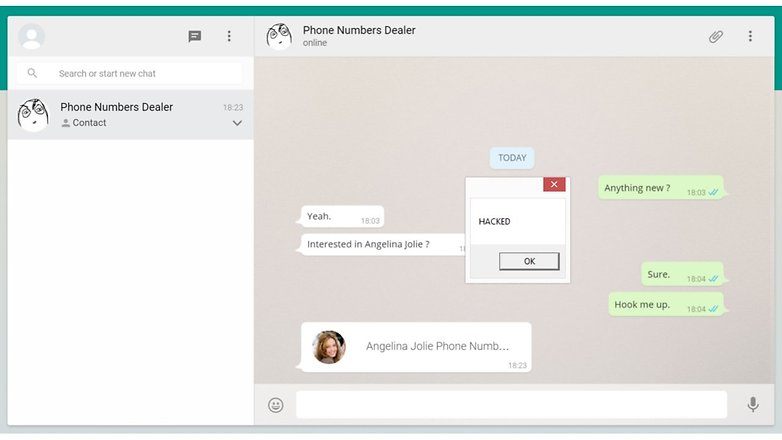782x440 pixels.
Task: Click the 'online' status text
Action: click(315, 43)
